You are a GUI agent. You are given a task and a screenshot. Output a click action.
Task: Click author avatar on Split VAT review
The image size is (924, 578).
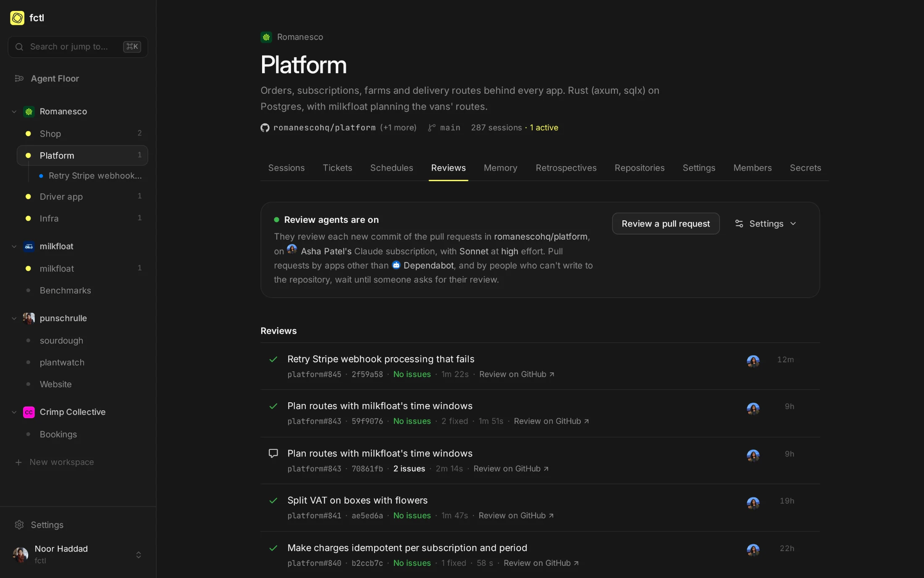tap(753, 502)
